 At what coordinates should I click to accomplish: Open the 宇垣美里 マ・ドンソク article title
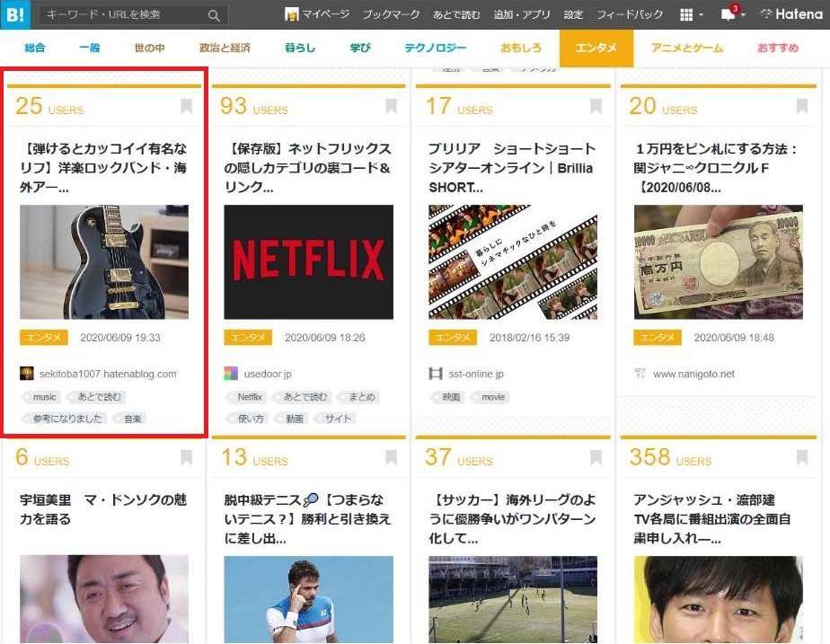(104, 509)
